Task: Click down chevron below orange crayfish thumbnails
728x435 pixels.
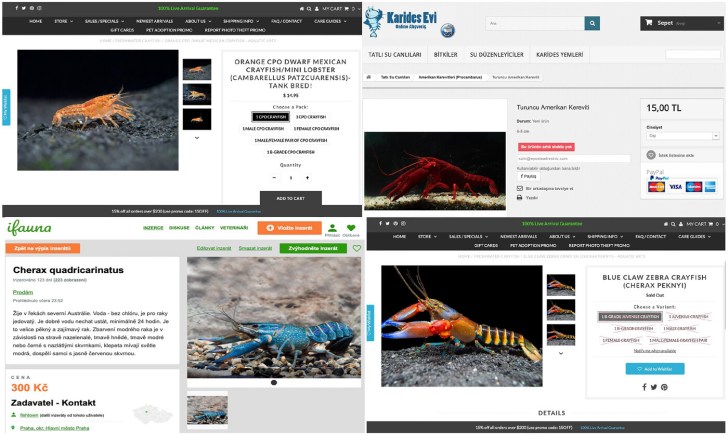Action: pyautogui.click(x=196, y=137)
